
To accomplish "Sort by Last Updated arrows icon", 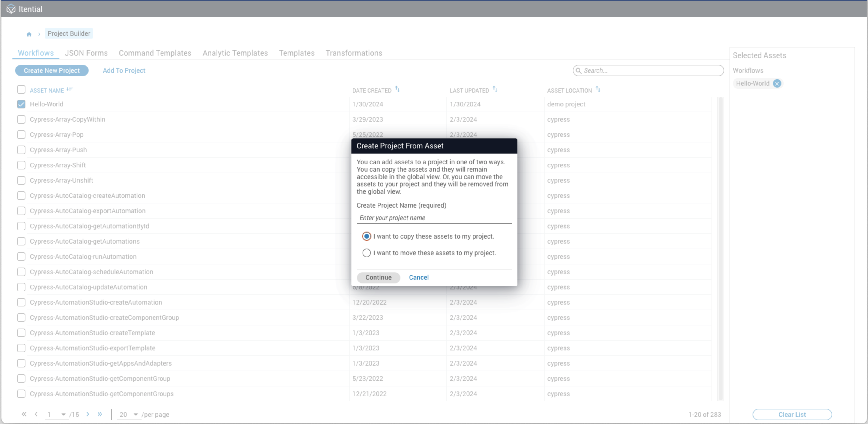I will pos(495,89).
